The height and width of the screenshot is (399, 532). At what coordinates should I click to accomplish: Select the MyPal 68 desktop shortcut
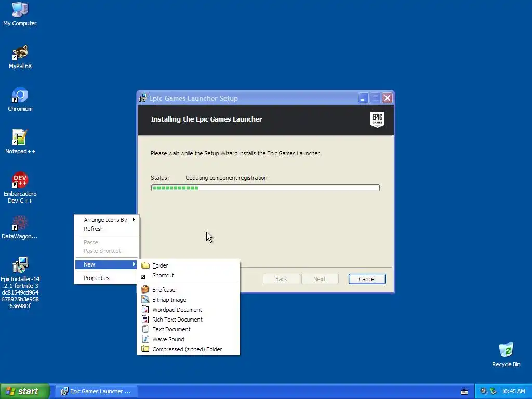[x=20, y=57]
